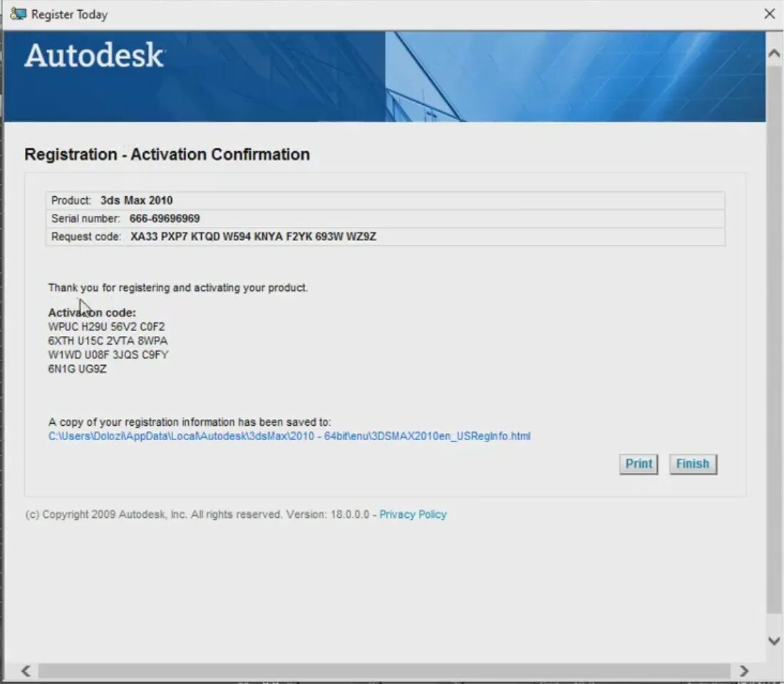
Task: Click the 'A copy of your registration information' text
Action: point(190,422)
